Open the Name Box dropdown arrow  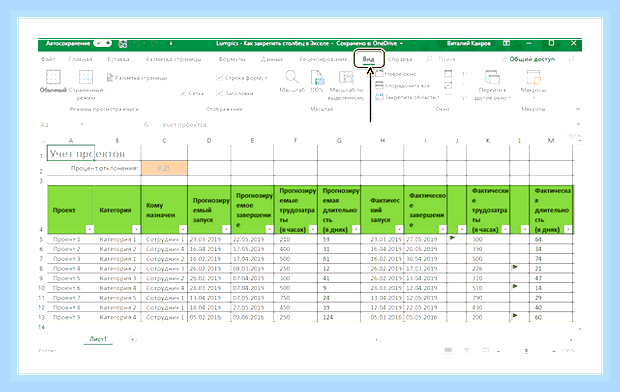(82, 125)
